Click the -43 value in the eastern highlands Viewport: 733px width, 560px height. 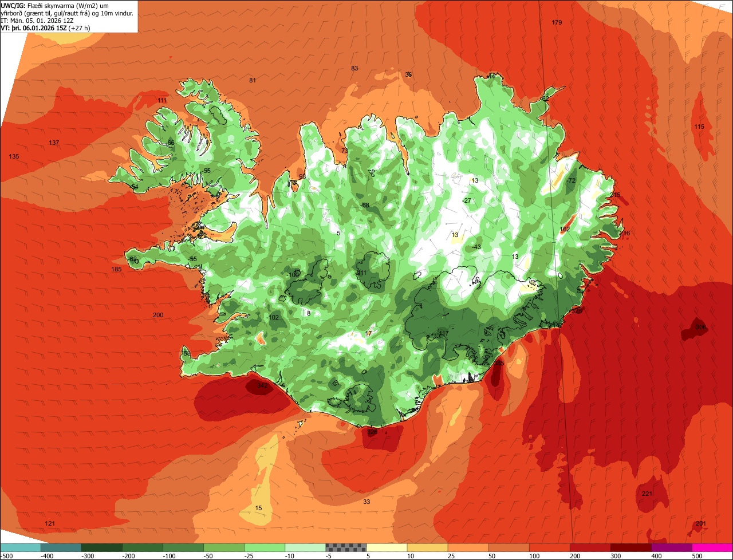click(x=476, y=247)
